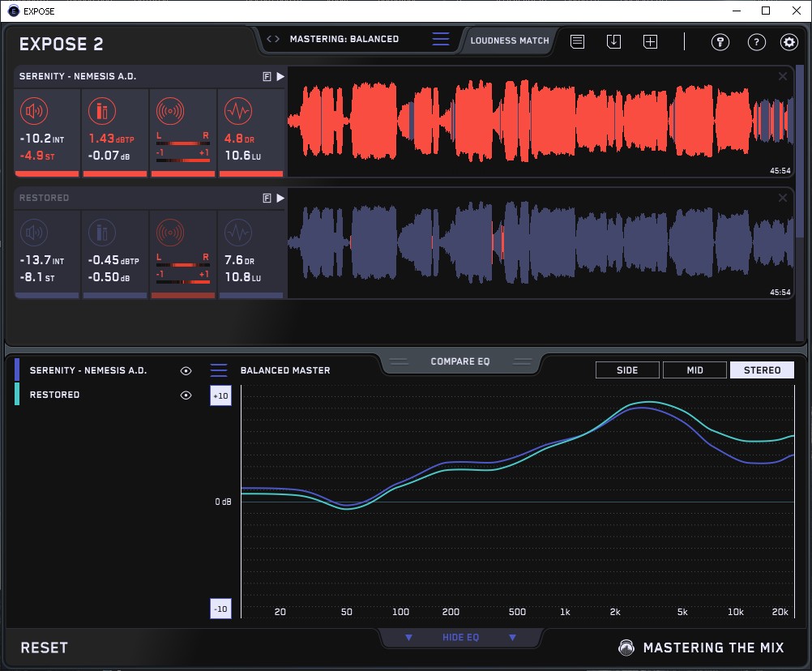The width and height of the screenshot is (812, 671).
Task: Switch EQ view to Side
Action: click(x=627, y=370)
